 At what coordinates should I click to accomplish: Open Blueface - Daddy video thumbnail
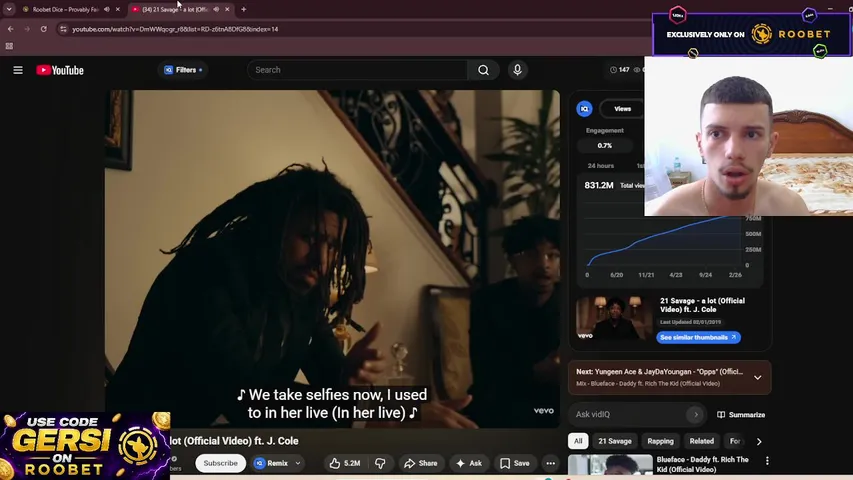(x=610, y=465)
